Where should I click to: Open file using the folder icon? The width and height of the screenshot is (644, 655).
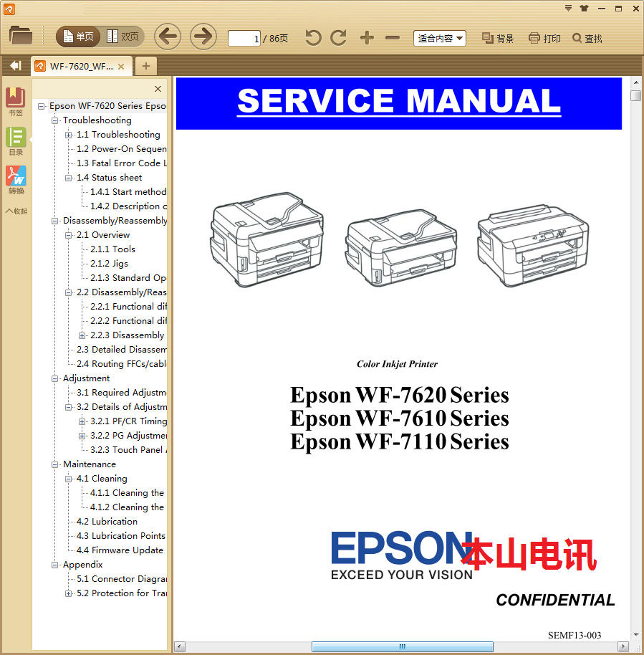(21, 36)
